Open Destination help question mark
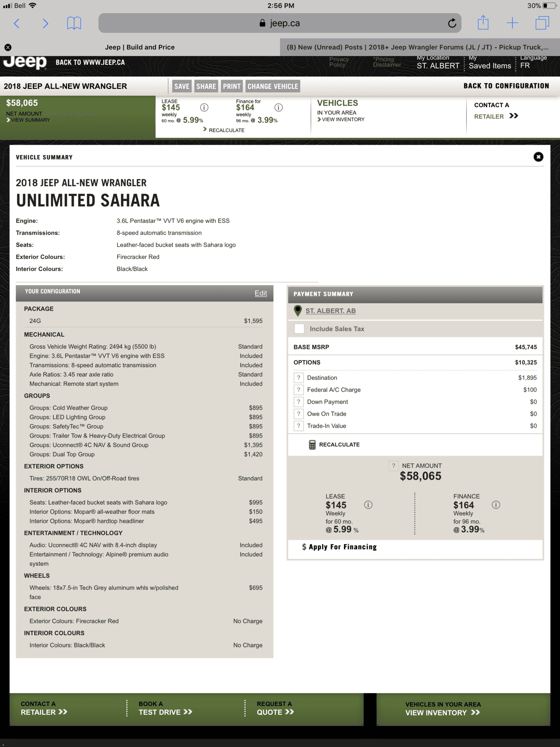 click(x=298, y=378)
